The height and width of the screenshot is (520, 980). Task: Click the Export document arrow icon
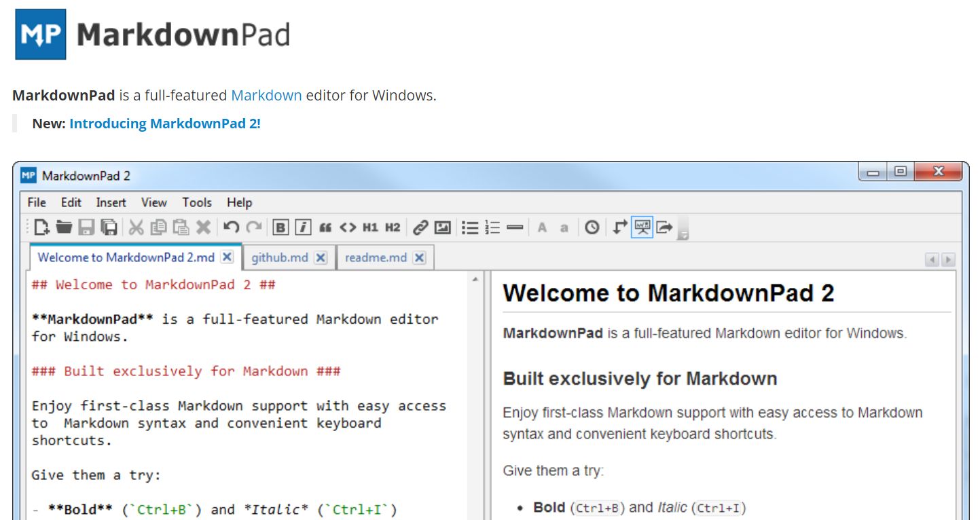point(664,227)
